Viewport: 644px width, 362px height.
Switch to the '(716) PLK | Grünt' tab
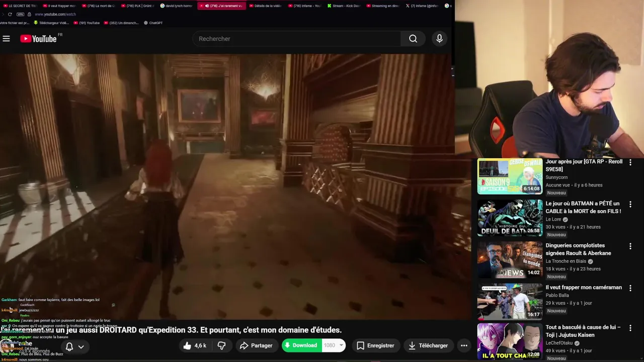pos(138,6)
